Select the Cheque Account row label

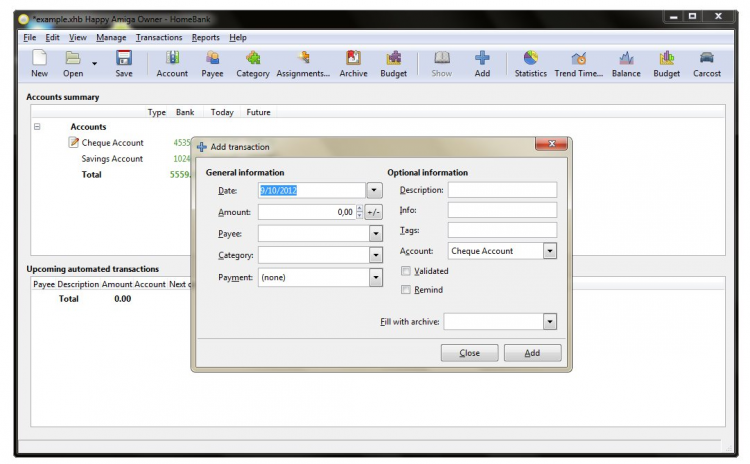coord(112,143)
